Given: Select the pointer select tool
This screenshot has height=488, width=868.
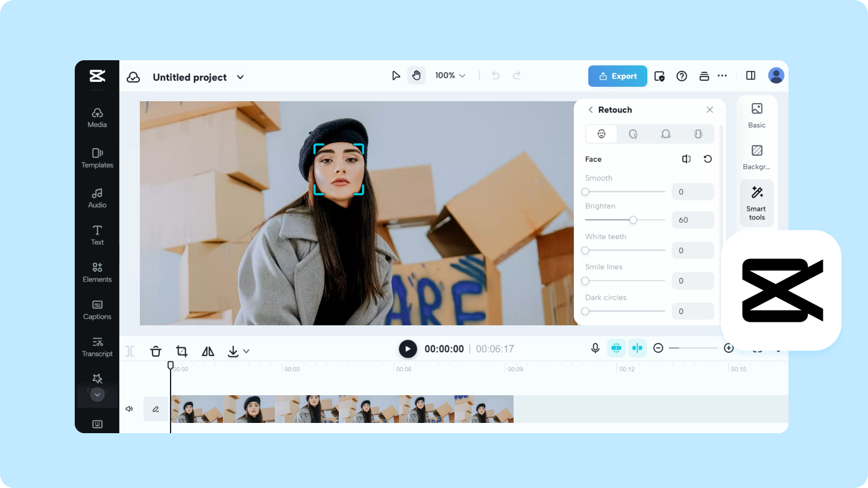Looking at the screenshot, I should tap(396, 75).
